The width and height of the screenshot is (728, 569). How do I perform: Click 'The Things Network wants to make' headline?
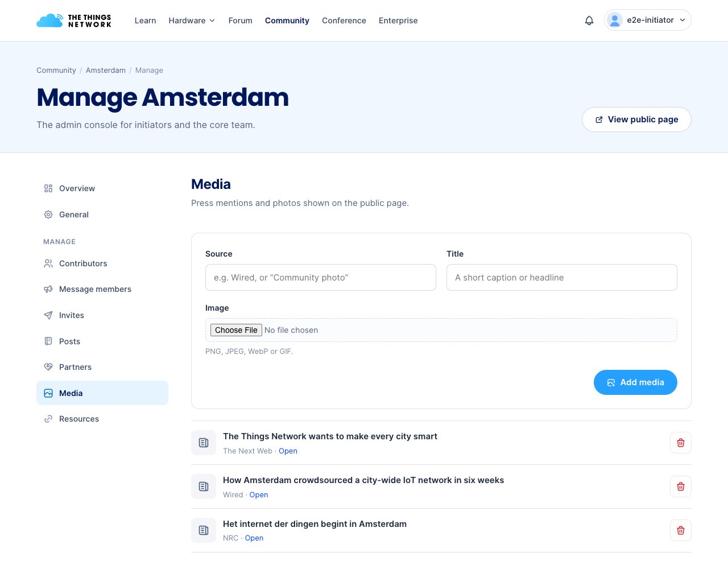(330, 436)
